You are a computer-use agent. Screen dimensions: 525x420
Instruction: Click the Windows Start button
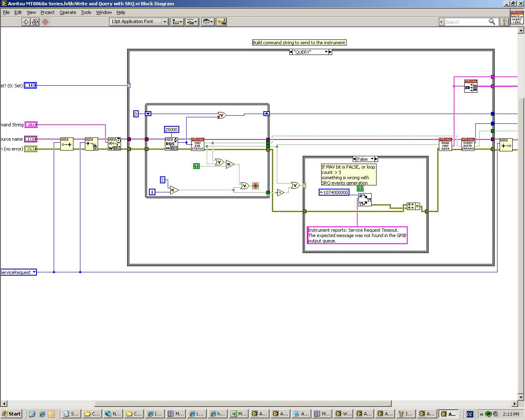click(11, 414)
